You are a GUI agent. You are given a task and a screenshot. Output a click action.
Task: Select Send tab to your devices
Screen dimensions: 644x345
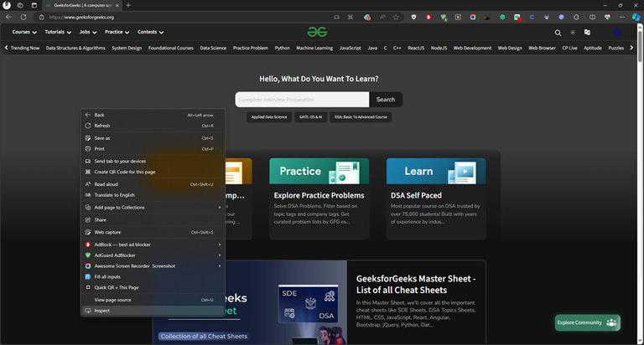[153, 162]
